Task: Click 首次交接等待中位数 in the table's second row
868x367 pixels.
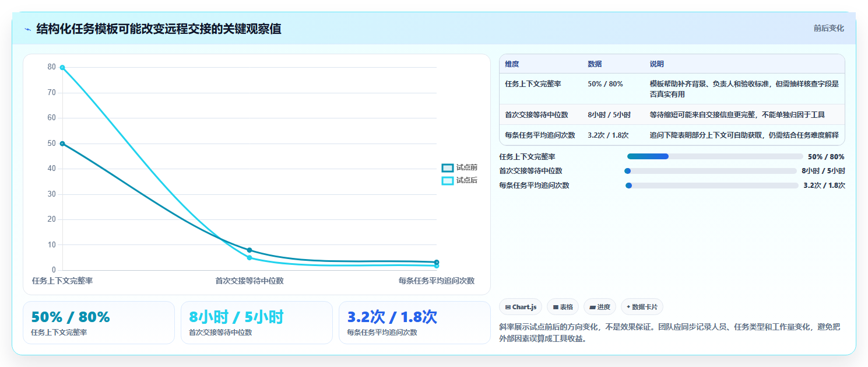Action: [x=536, y=115]
